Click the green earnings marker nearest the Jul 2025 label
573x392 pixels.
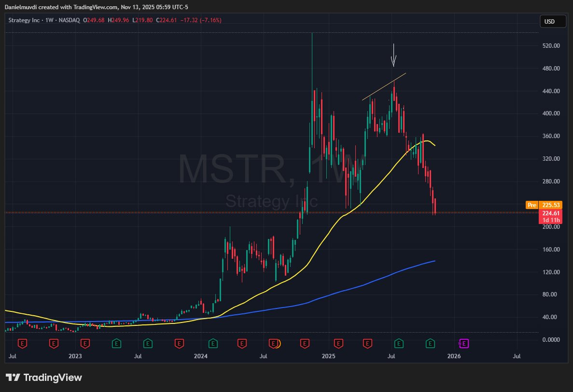[x=399, y=343]
